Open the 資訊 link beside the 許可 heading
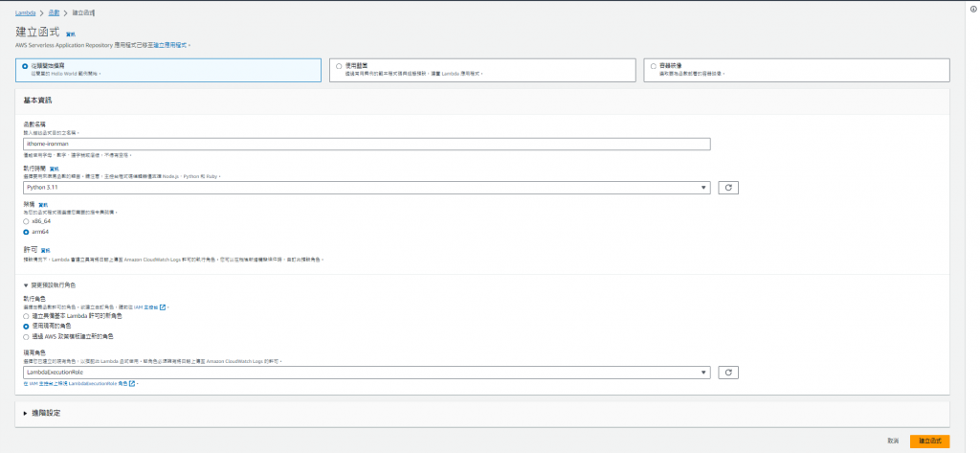980x453 pixels. (x=45, y=250)
